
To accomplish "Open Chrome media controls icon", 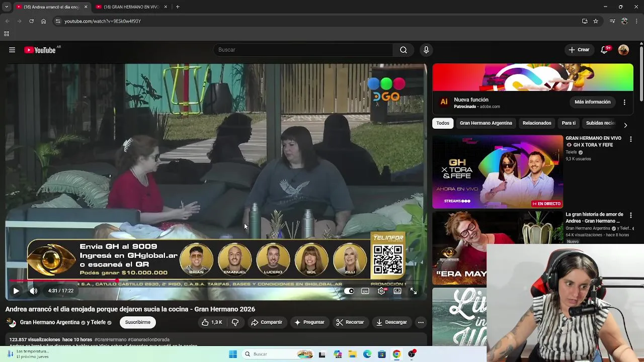I will click(612, 21).
